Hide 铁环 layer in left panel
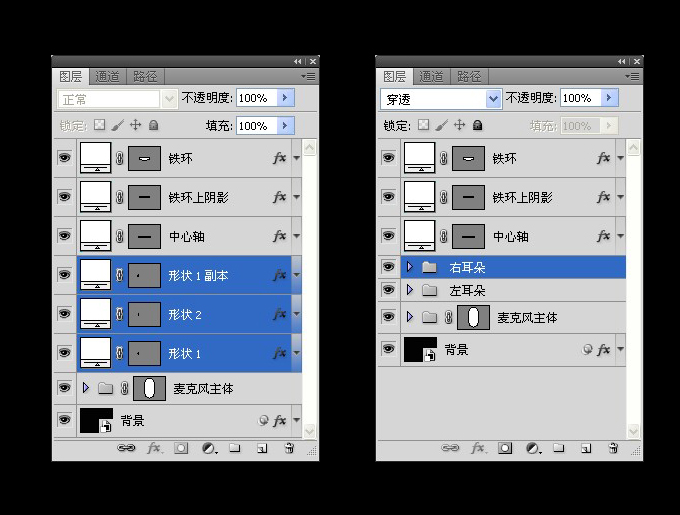Viewport: 680px width, 515px height. click(x=65, y=157)
